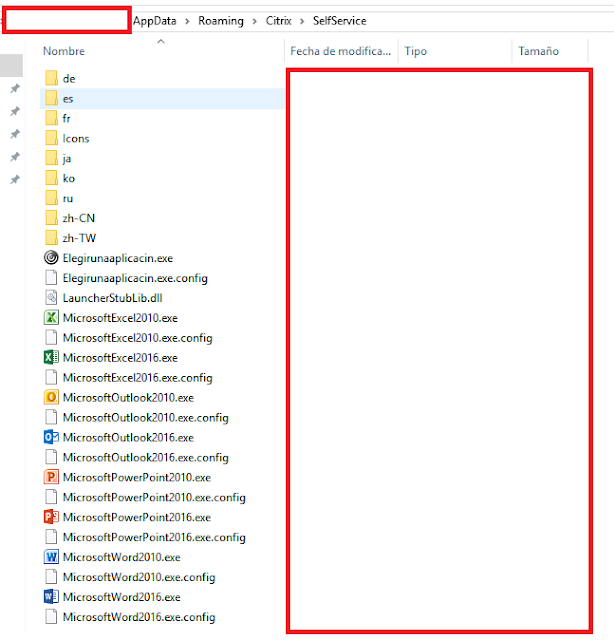
Task: Click the Elegirunaaplicacin.exe.config file icon
Action: point(51,278)
